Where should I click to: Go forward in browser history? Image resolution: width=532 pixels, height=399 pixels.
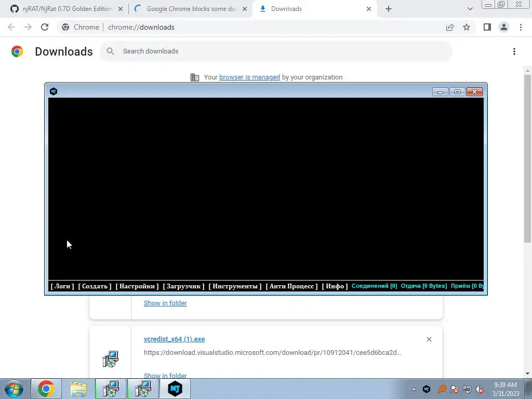tap(28, 27)
